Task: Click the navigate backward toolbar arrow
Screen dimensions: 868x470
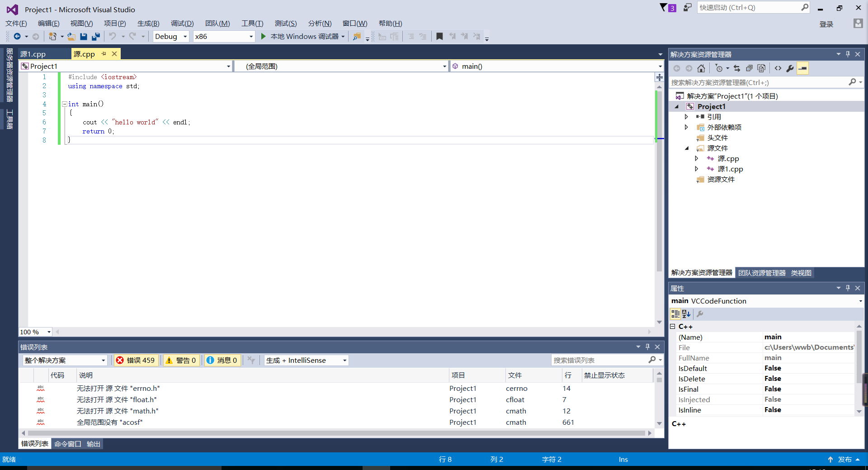Action: click(x=17, y=36)
